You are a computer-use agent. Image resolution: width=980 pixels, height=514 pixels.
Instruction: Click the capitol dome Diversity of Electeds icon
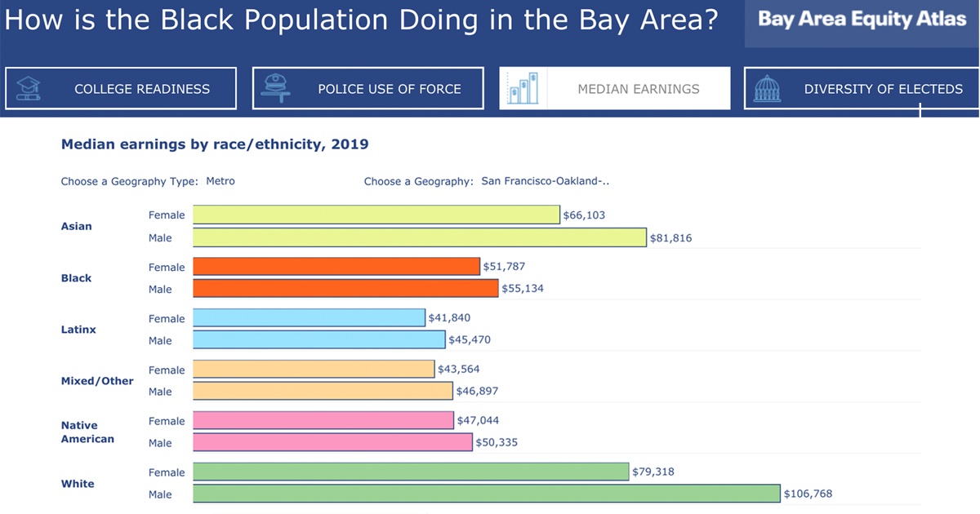click(768, 88)
